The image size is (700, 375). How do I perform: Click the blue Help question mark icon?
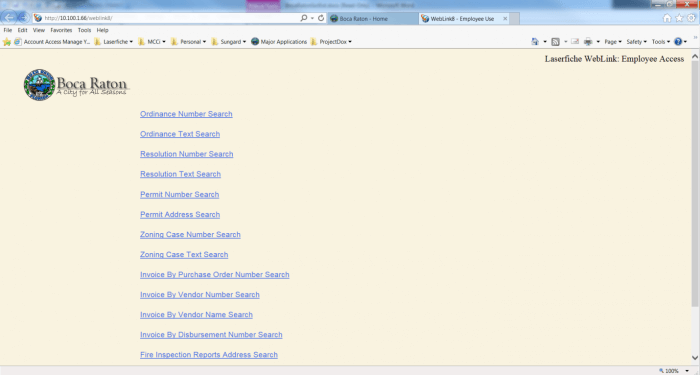click(678, 42)
